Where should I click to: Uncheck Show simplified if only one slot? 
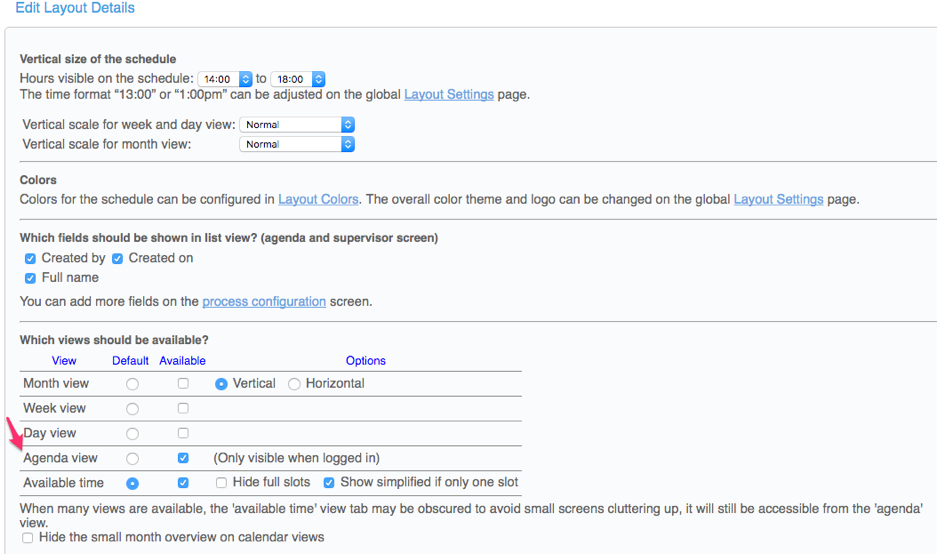[x=329, y=483]
